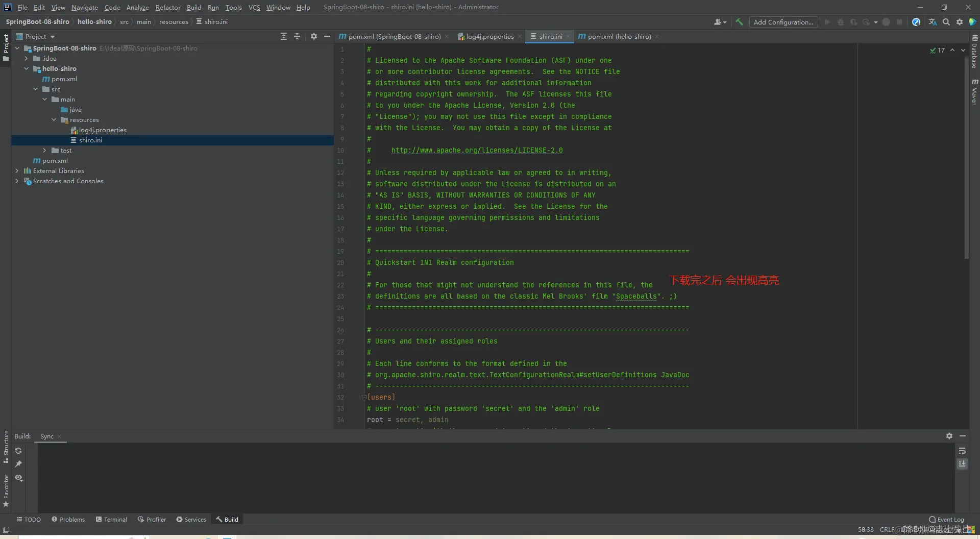Click the editor vertical scrollbar
This screenshot has width=980, height=539.
click(x=966, y=158)
